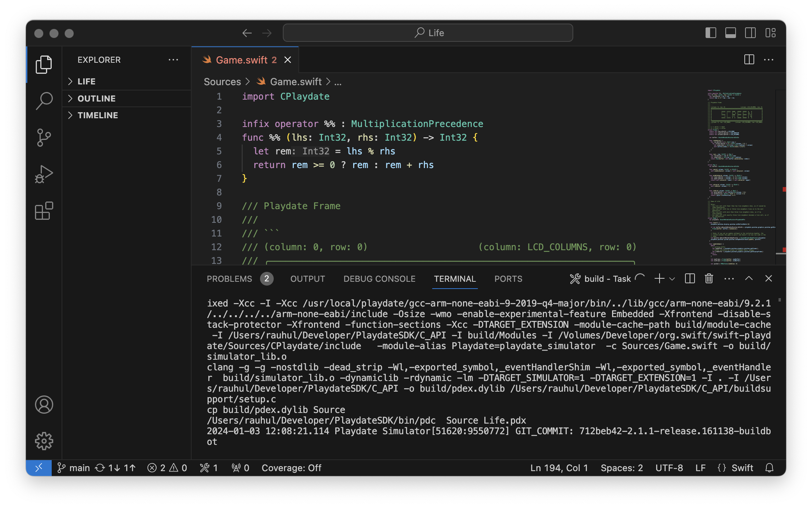Switch to the PORTS tab

(508, 279)
